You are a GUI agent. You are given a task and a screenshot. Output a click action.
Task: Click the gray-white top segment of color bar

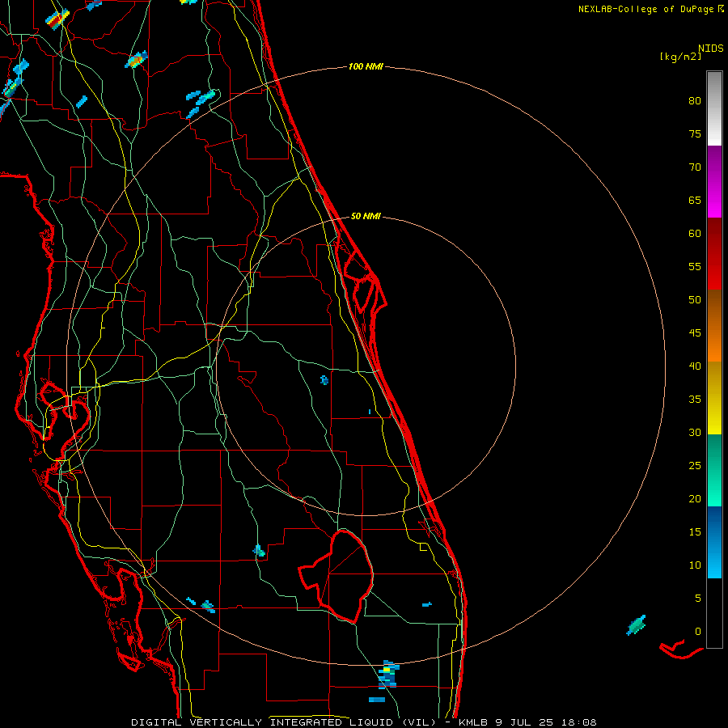[x=714, y=108]
